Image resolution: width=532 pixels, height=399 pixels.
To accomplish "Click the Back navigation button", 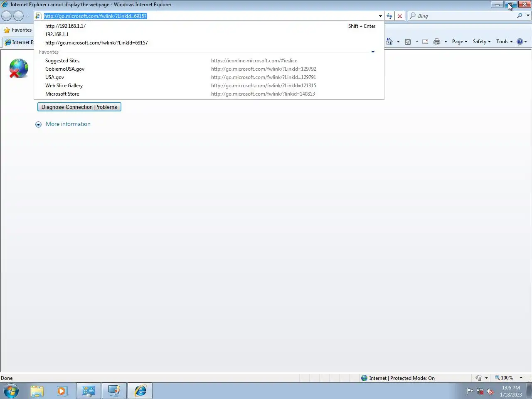I will (x=7, y=16).
